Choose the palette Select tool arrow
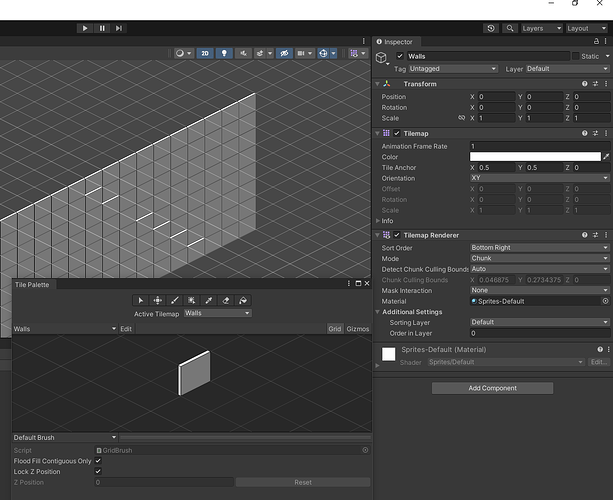Image resolution: width=613 pixels, height=500 pixels. [x=140, y=300]
